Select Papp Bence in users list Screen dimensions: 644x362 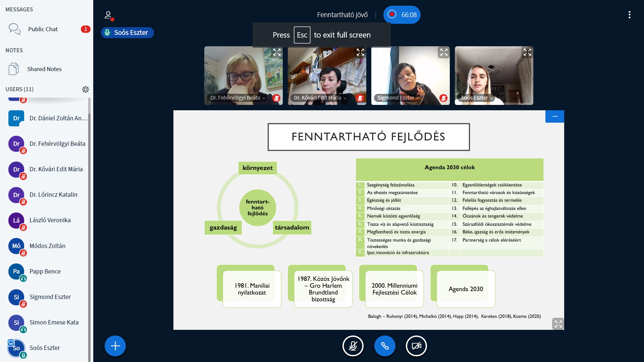coord(45,271)
